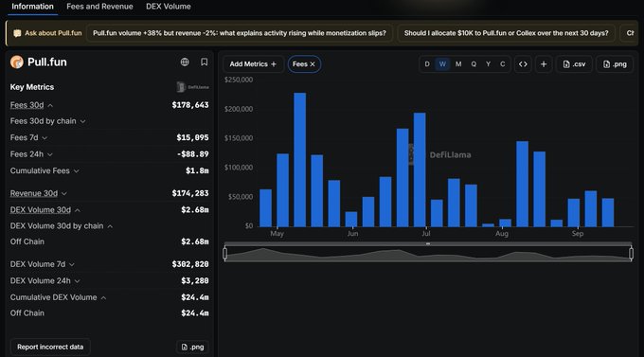Download Key Metrics panel as .png
The width and height of the screenshot is (644, 357).
(192, 348)
